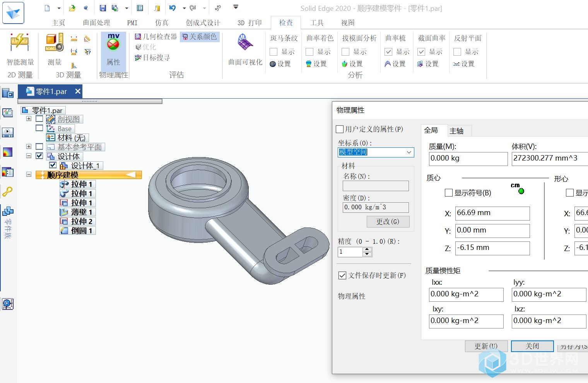Open 斑马条纹 zebra stripes 设置

[x=280, y=64]
